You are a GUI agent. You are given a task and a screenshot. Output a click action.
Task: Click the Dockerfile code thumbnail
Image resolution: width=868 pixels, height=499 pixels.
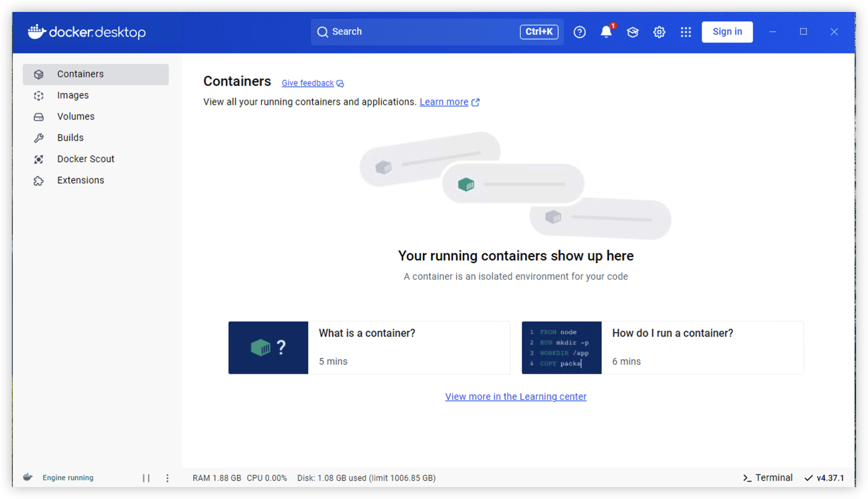562,347
